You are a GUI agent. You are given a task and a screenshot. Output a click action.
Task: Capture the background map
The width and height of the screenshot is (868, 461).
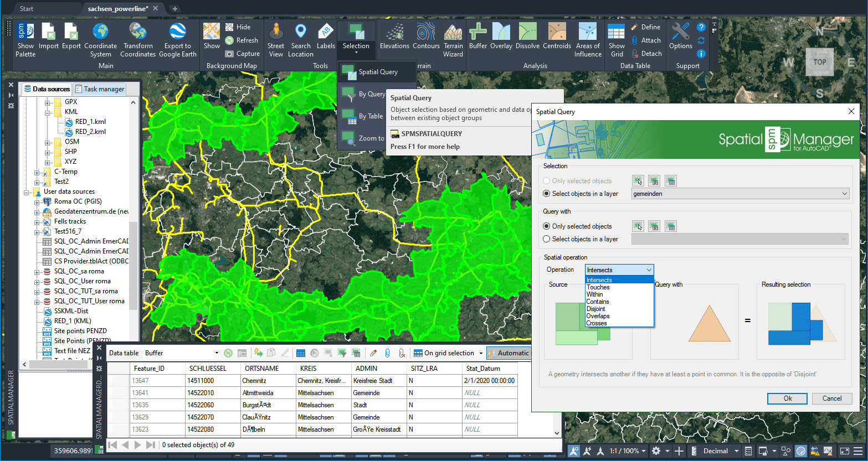point(243,54)
